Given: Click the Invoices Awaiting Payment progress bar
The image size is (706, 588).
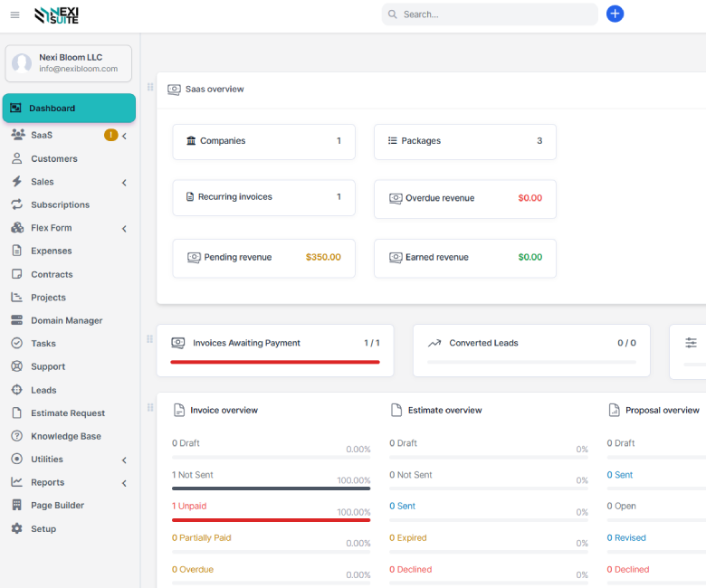Looking at the screenshot, I should click(x=275, y=362).
